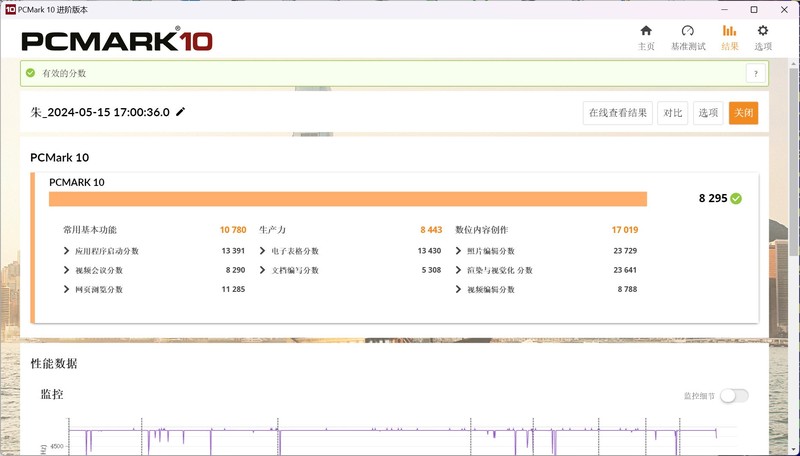Click the 17 019 score value
Screen dimensions: 800x456
point(625,230)
